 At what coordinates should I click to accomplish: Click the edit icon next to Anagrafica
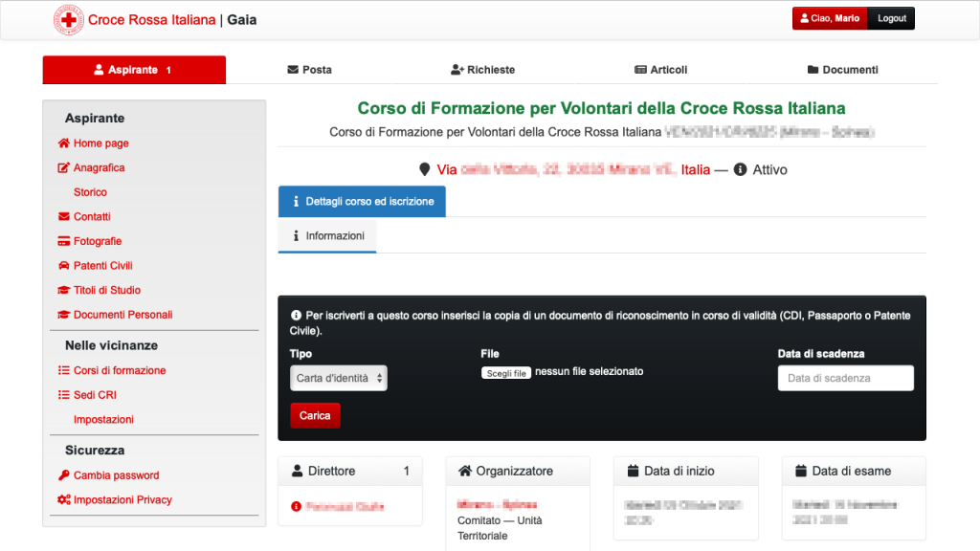(64, 167)
